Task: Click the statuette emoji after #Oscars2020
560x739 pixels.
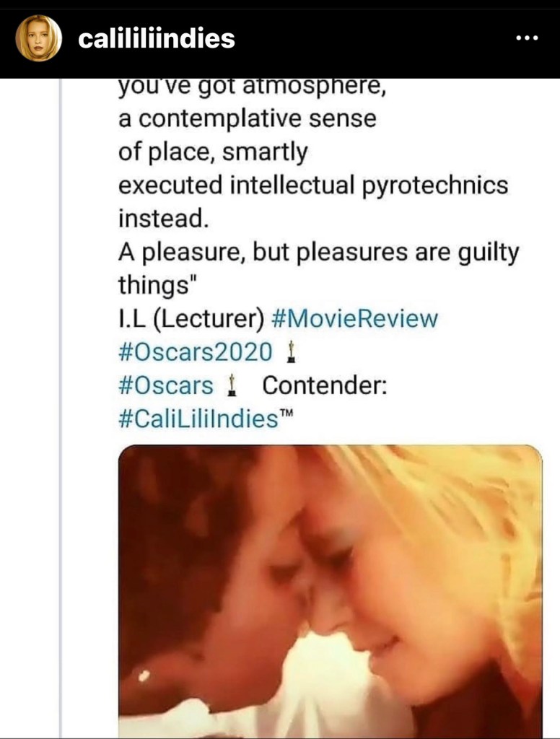Action: point(293,352)
